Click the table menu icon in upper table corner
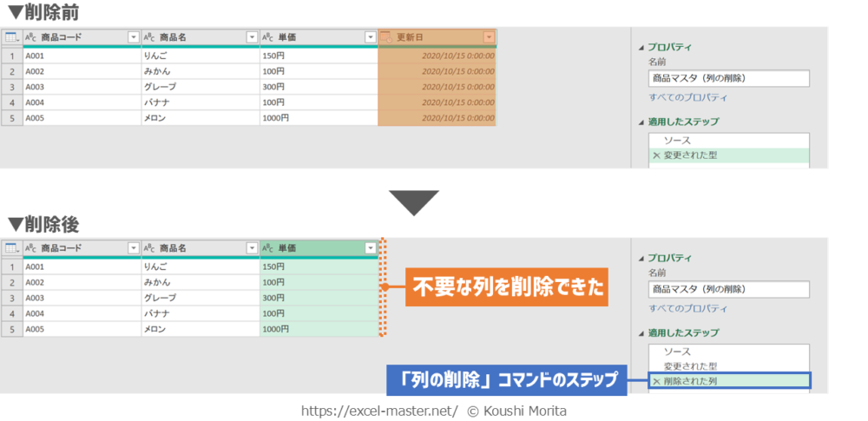 tap(12, 37)
